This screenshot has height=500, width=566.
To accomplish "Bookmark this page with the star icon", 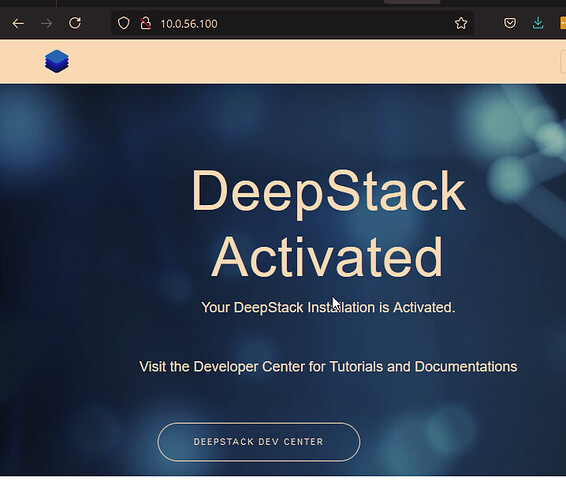I will tap(461, 23).
